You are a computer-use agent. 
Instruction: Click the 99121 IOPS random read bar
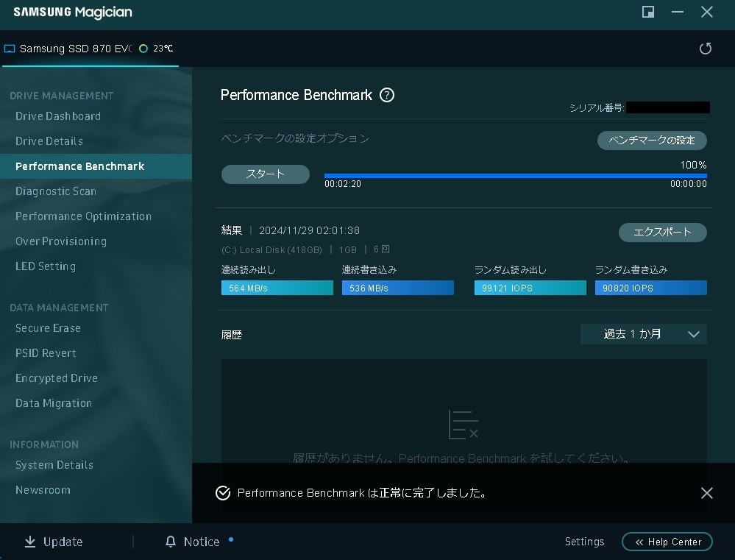530,288
